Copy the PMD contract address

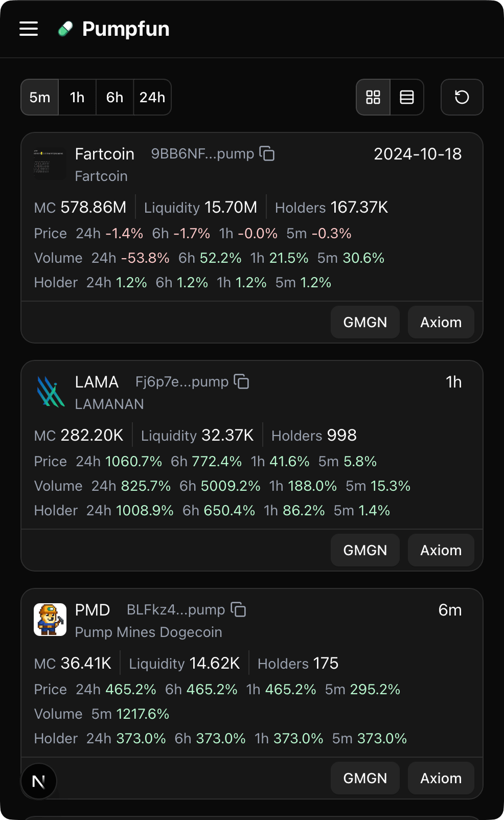coord(238,609)
